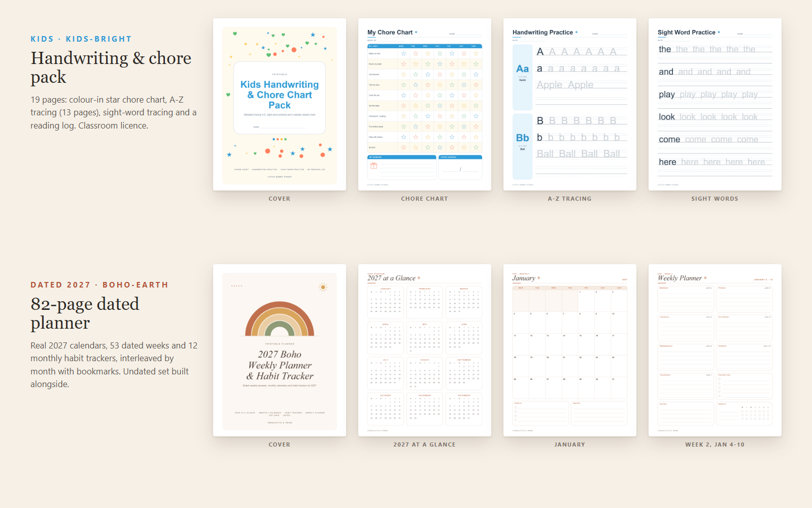
Task: Click the 82-page dated planner heading
Action: pos(85,313)
